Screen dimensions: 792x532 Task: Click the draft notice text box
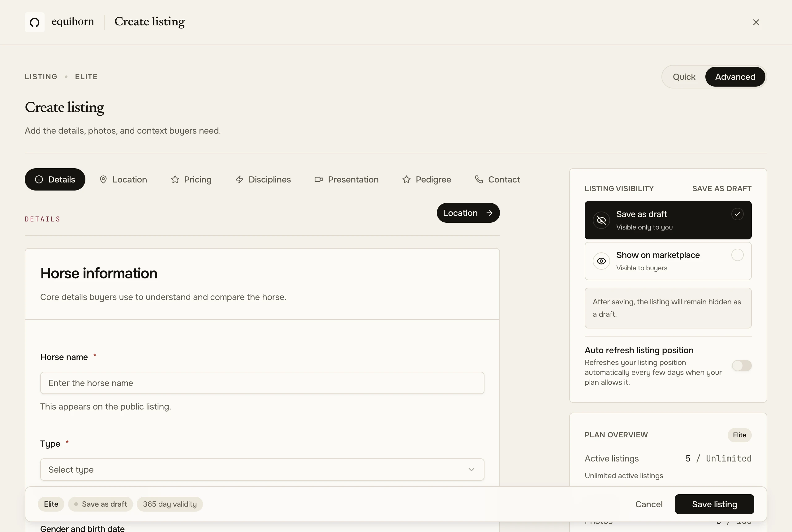(668, 308)
